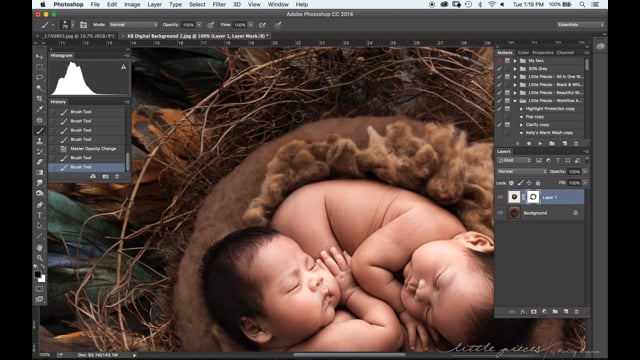Viewport: 640px width, 360px height.
Task: Open the Filter menu
Action: point(219,4)
